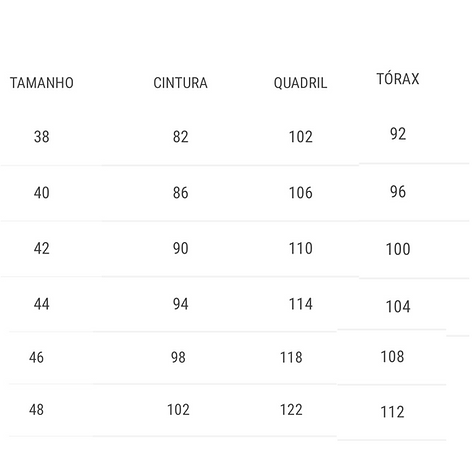Select size 42 in the TAMANHO column
This screenshot has height=473, width=473.
[42, 248]
